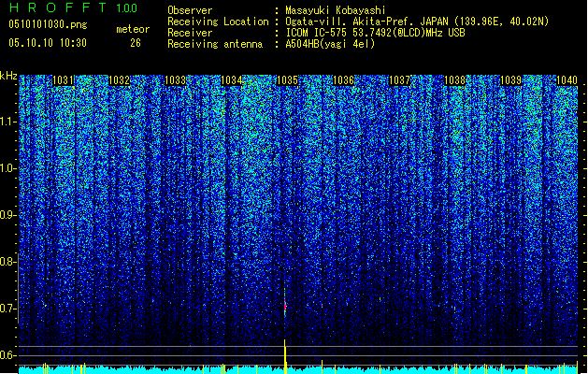This screenshot has width=588, height=374.
Task: Click the ICOM IC-575 receiver text
Action: 375,33
